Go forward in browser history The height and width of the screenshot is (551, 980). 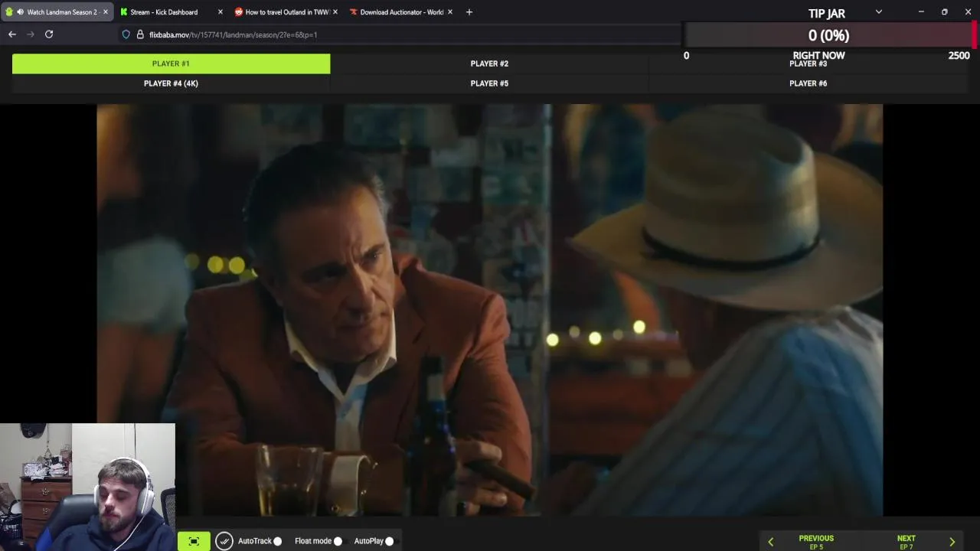(x=31, y=34)
